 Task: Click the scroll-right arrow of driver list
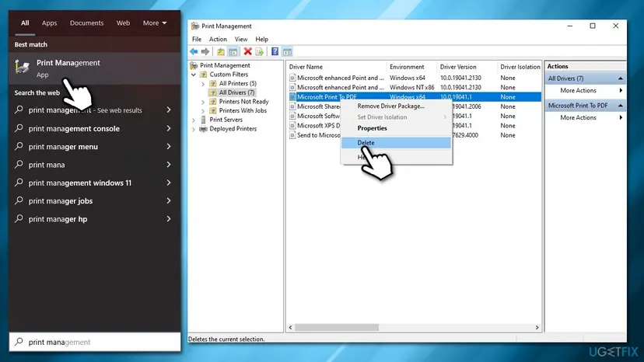click(x=537, y=328)
